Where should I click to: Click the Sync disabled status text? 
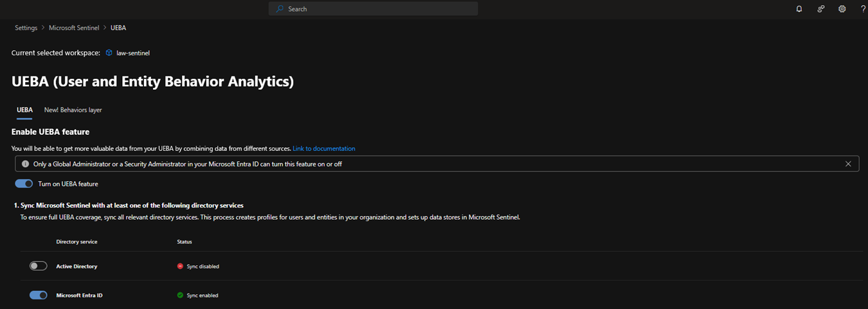[x=203, y=266]
